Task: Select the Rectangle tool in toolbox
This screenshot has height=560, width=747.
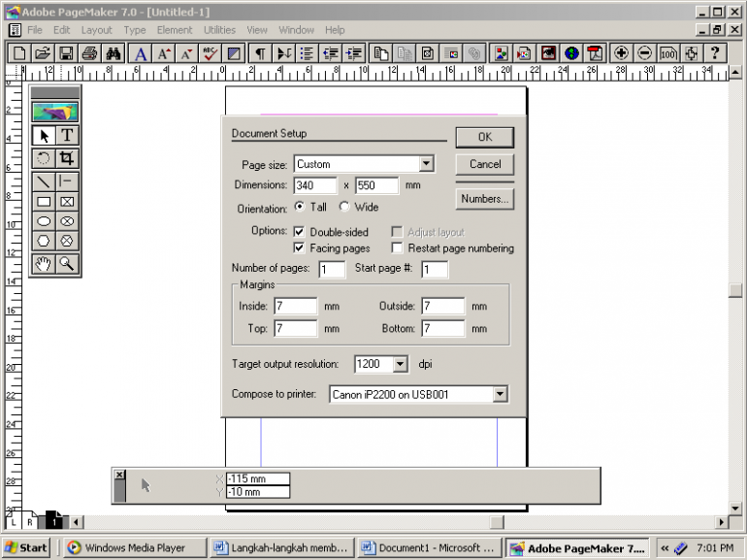Action: (x=44, y=202)
